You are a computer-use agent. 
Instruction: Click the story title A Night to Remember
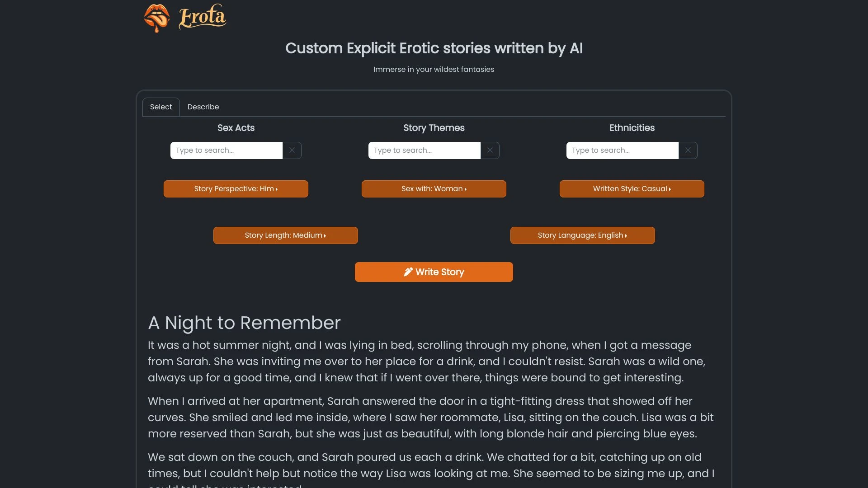tap(244, 323)
